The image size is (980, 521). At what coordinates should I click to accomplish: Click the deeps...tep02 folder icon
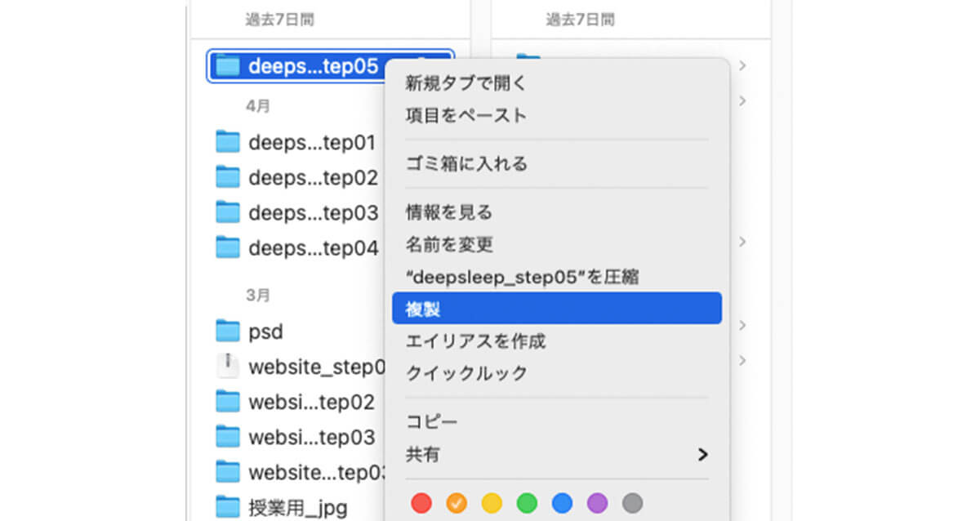coord(227,177)
